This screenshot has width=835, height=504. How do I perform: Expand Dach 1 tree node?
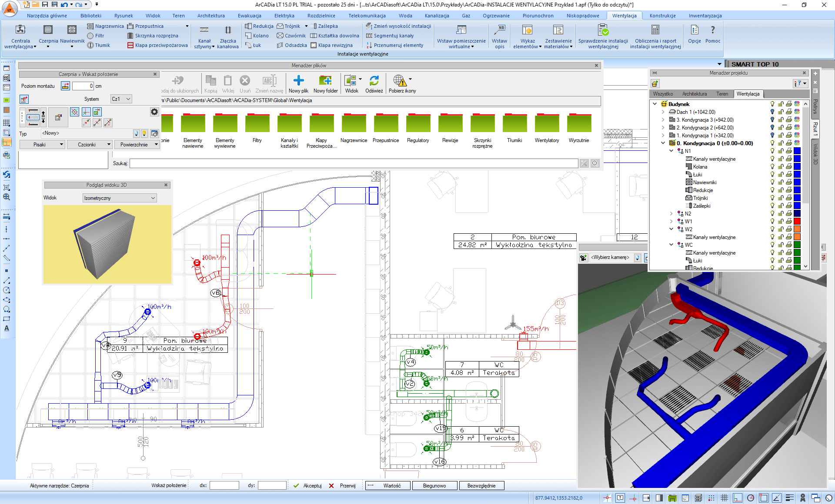pyautogui.click(x=663, y=112)
